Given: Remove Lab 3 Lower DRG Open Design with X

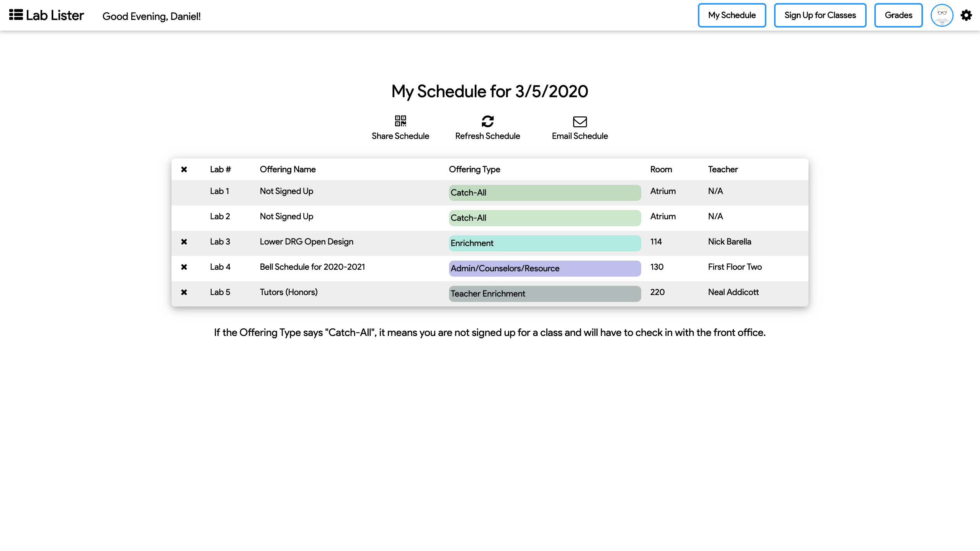Looking at the screenshot, I should click(184, 242).
